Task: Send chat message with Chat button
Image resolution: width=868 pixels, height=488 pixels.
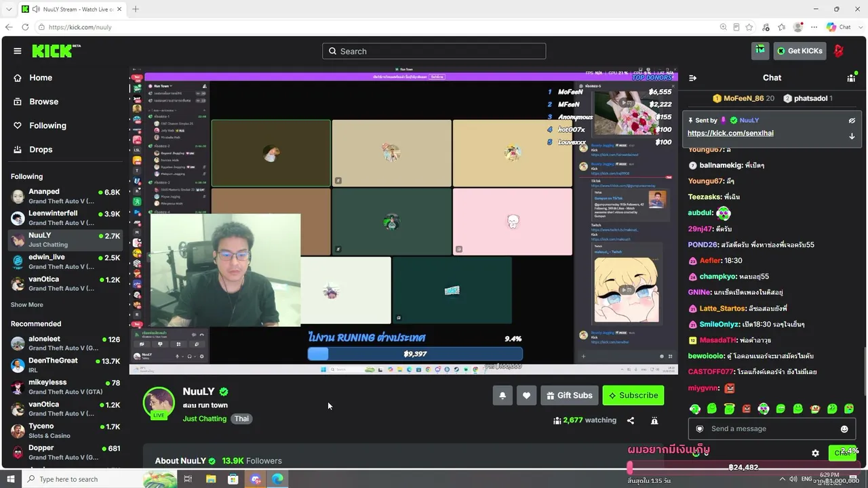Action: tap(842, 452)
